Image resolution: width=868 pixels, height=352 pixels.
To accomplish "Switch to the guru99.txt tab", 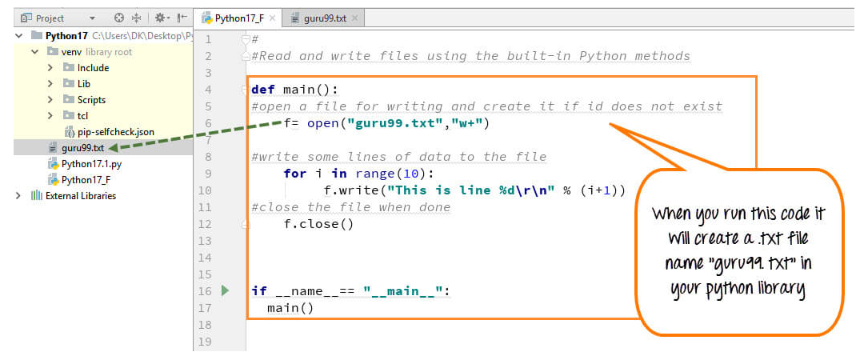I will coord(326,18).
